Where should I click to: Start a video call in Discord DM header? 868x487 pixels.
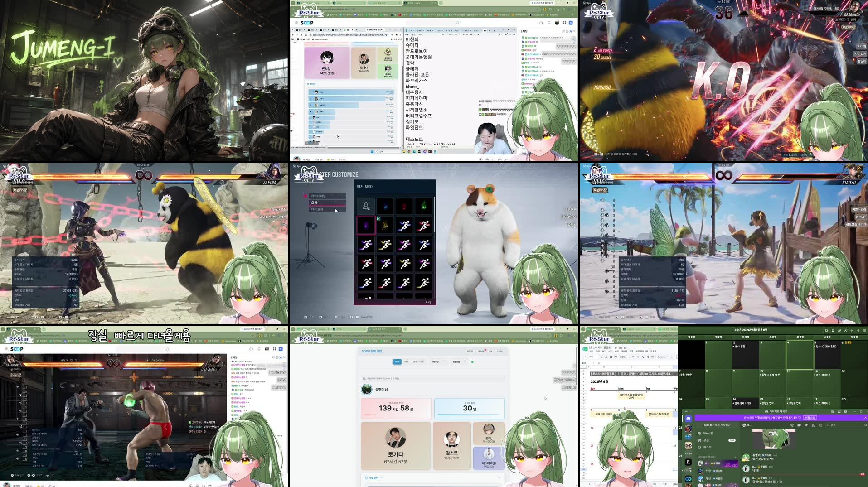799,425
